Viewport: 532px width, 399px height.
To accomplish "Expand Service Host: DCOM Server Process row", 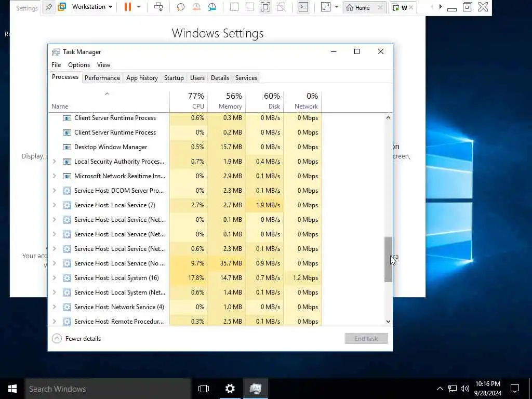I will coord(54,191).
